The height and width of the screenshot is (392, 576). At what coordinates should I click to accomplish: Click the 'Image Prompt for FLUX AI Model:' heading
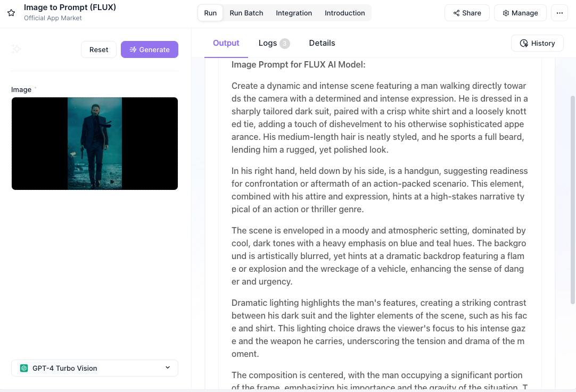[298, 64]
